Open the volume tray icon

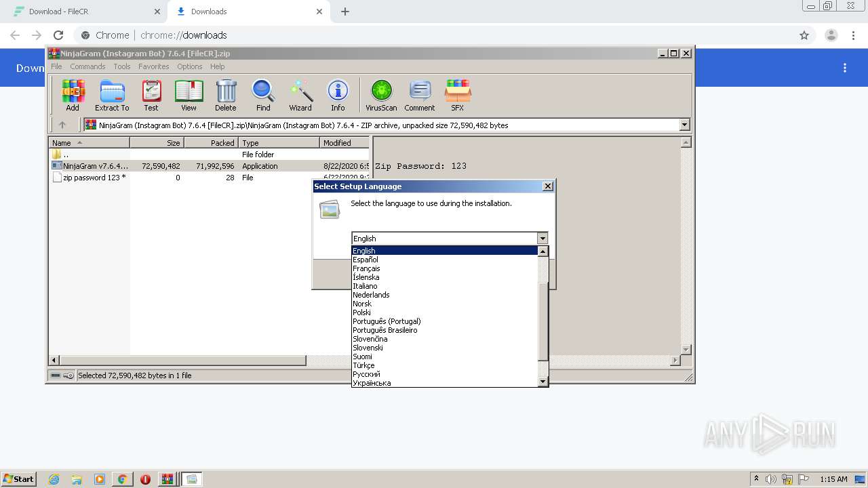(x=771, y=479)
